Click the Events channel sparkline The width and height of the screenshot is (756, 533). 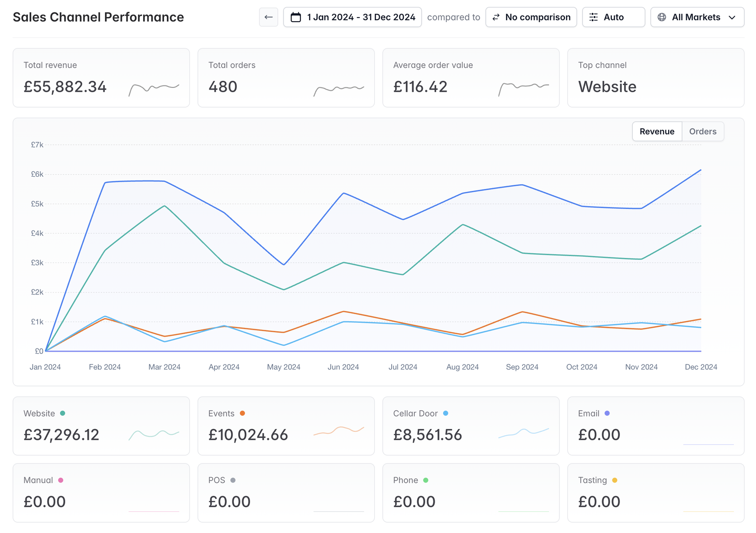pos(339,430)
